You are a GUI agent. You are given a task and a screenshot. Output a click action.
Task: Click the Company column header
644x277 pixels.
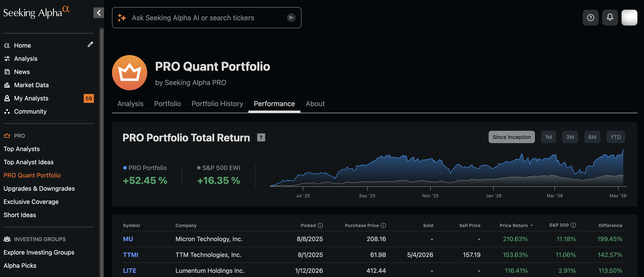coord(186,225)
